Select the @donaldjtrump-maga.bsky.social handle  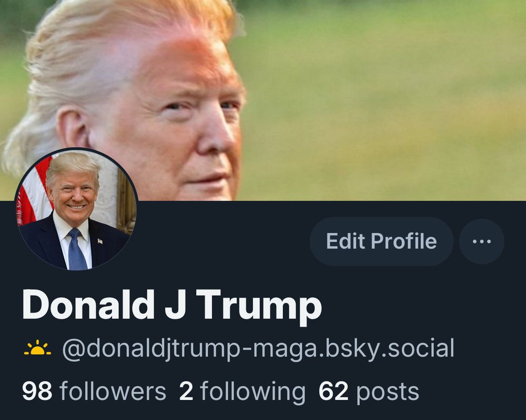pyautogui.click(x=258, y=349)
